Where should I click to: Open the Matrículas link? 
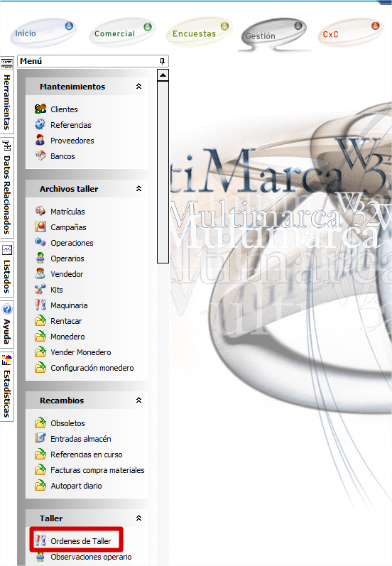tap(67, 212)
